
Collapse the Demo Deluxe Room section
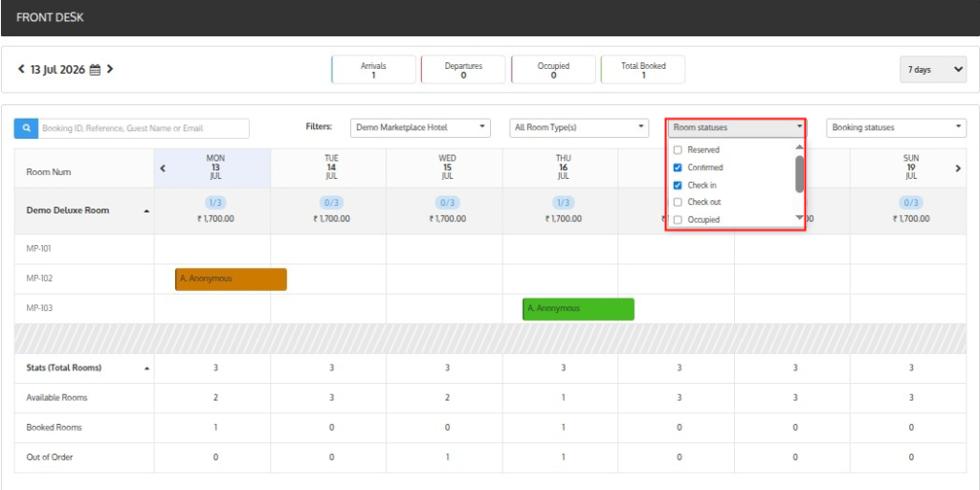click(x=146, y=212)
